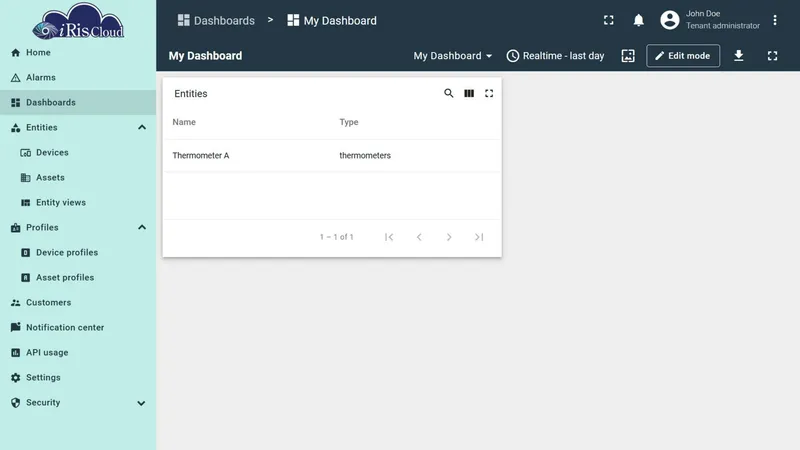Expand Entities widget to fullscreen

pos(489,93)
